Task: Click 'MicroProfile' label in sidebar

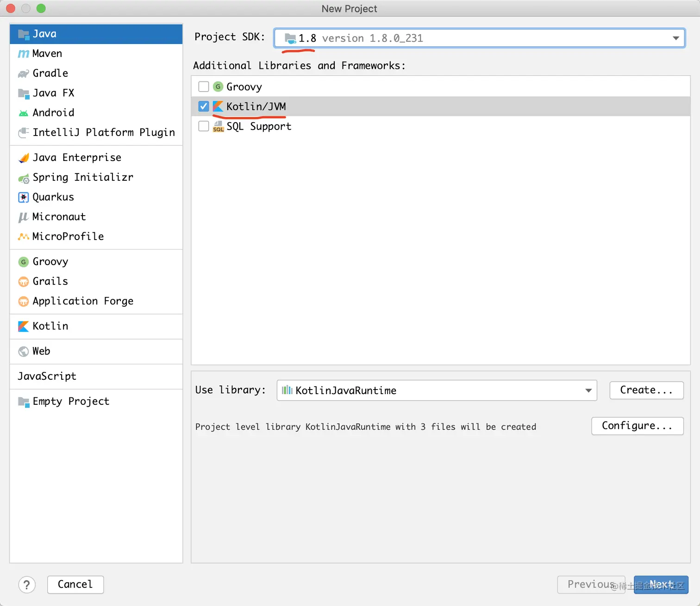Action: (x=68, y=236)
